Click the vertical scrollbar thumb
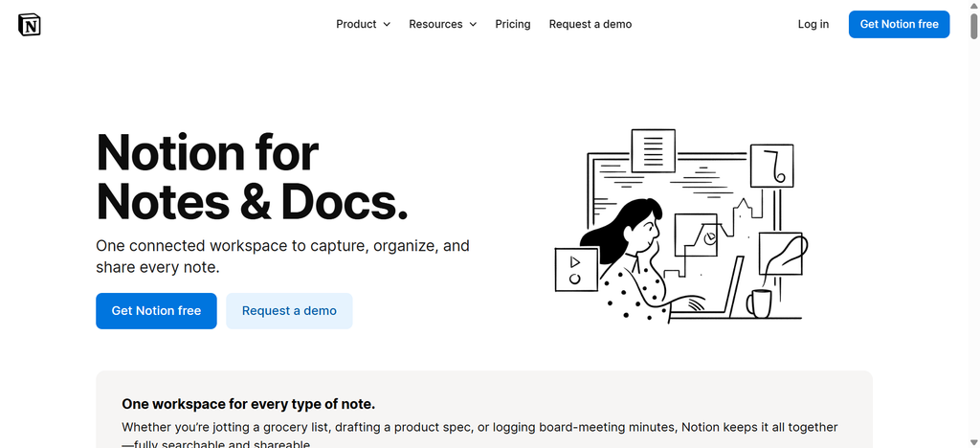 [973, 26]
